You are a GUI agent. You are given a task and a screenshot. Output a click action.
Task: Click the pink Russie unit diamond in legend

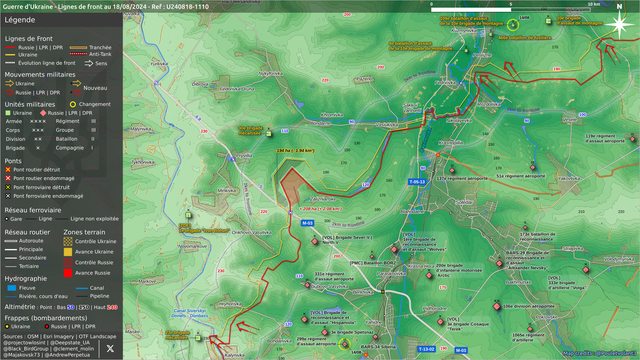[43, 113]
